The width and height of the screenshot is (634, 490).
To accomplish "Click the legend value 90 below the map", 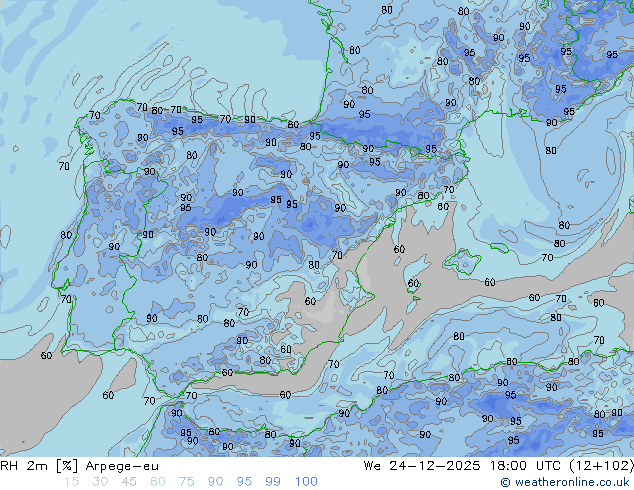I will click(215, 482).
